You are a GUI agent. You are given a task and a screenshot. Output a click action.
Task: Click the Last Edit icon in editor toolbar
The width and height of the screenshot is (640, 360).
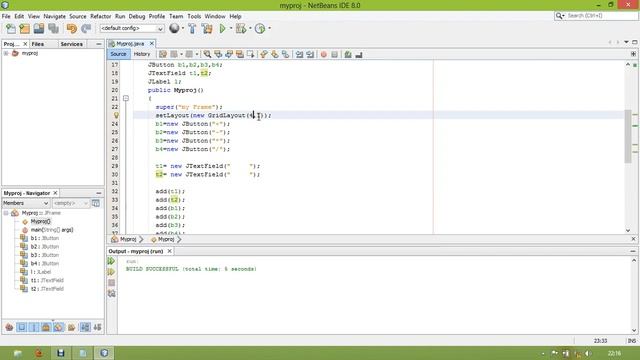163,54
